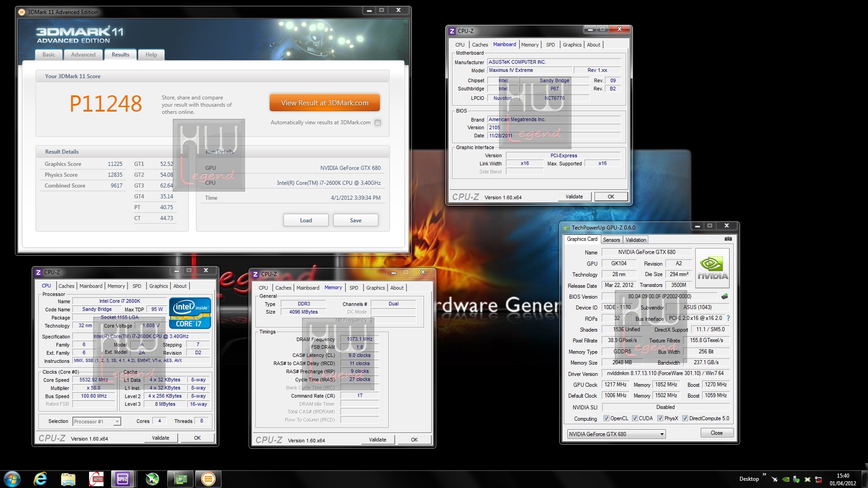Image resolution: width=868 pixels, height=488 pixels.
Task: Open SPD tab in the Mainboard CPU-Z window
Action: (550, 45)
